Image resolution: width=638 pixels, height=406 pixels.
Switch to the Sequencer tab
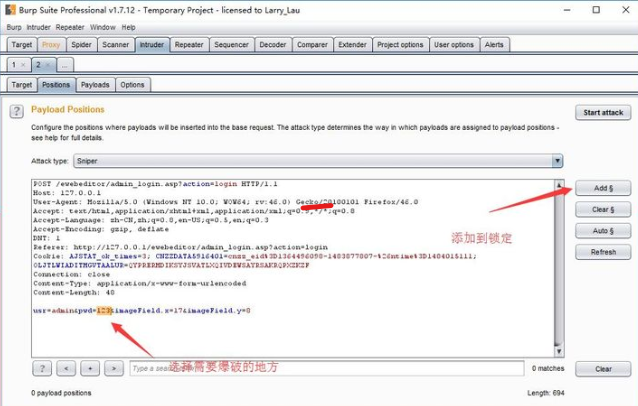[x=232, y=45]
